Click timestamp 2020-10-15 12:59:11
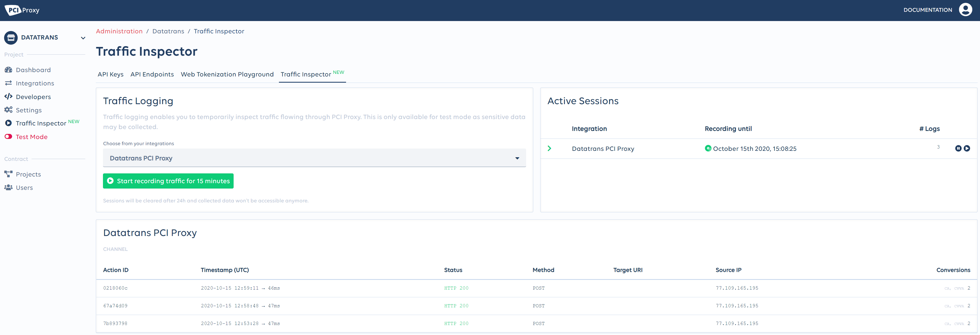The image size is (980, 335). point(230,288)
